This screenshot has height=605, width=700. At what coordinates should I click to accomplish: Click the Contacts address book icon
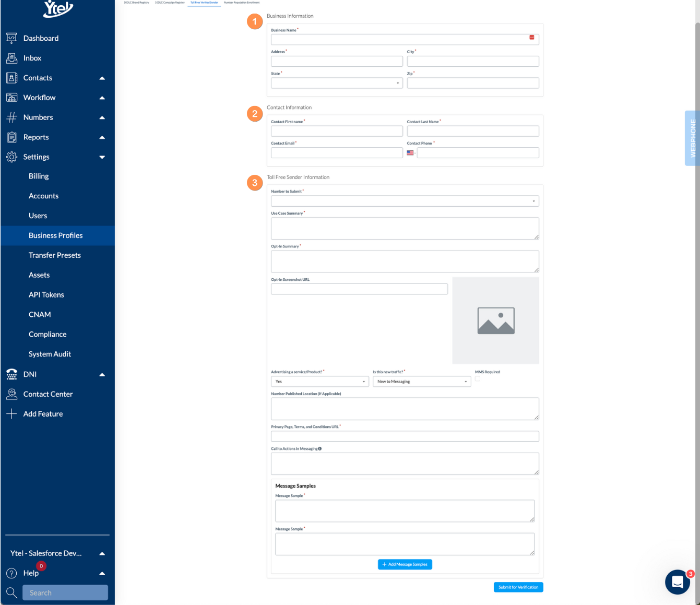coord(11,77)
